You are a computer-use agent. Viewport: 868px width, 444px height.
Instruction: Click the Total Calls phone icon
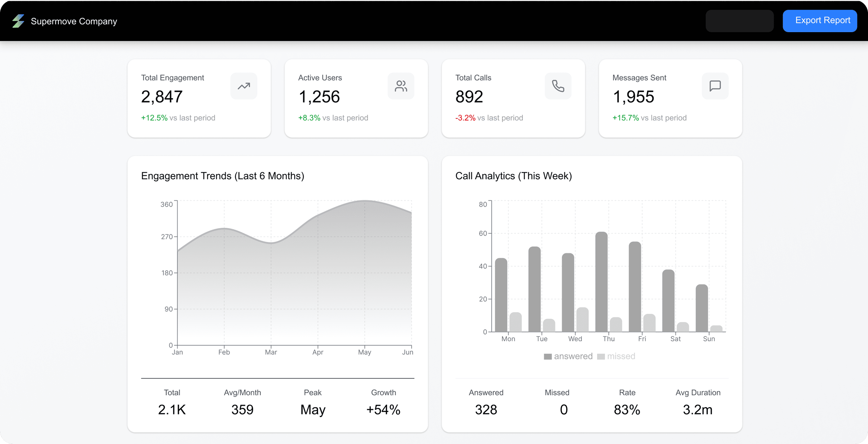(x=558, y=86)
